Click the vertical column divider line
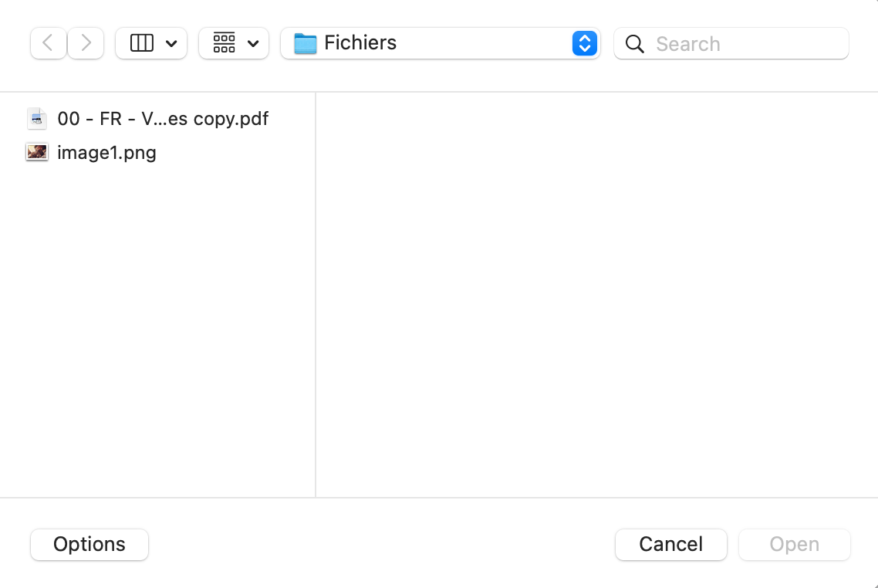The image size is (878, 588). point(316,293)
